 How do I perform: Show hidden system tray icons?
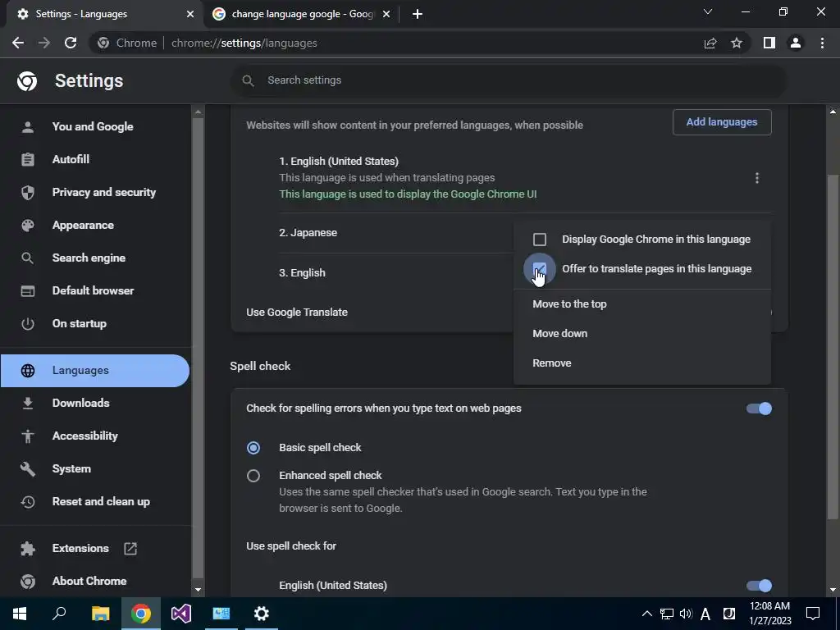pyautogui.click(x=647, y=614)
